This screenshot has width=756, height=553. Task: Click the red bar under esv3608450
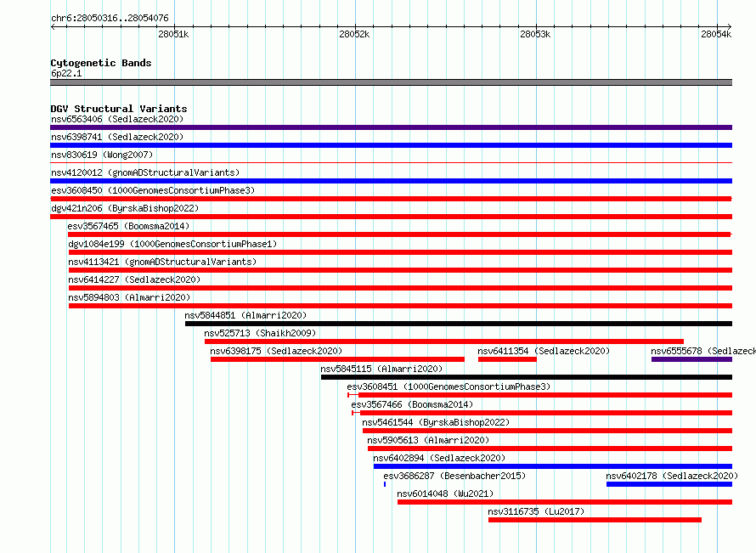tap(391, 199)
